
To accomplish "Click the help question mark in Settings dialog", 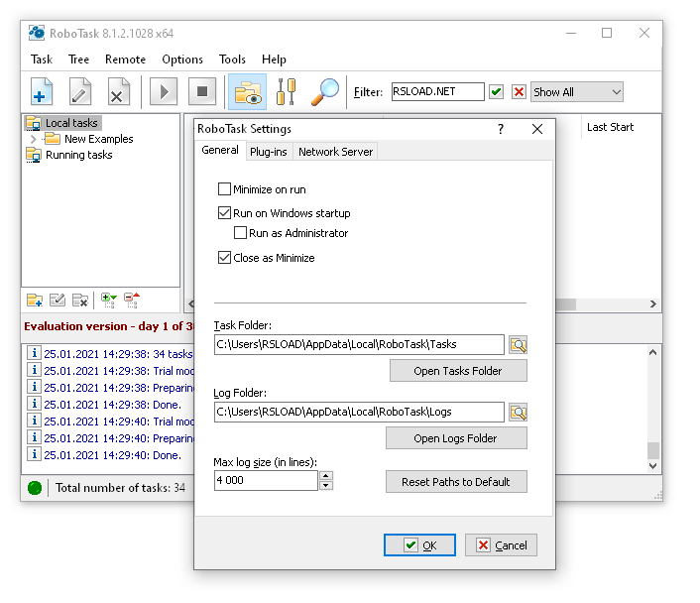I will [x=501, y=129].
